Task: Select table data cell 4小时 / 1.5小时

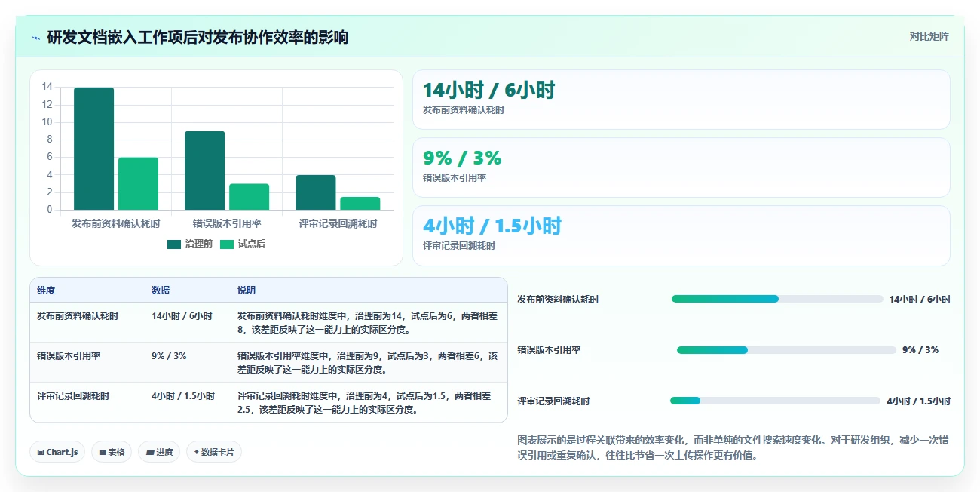Action: point(183,396)
